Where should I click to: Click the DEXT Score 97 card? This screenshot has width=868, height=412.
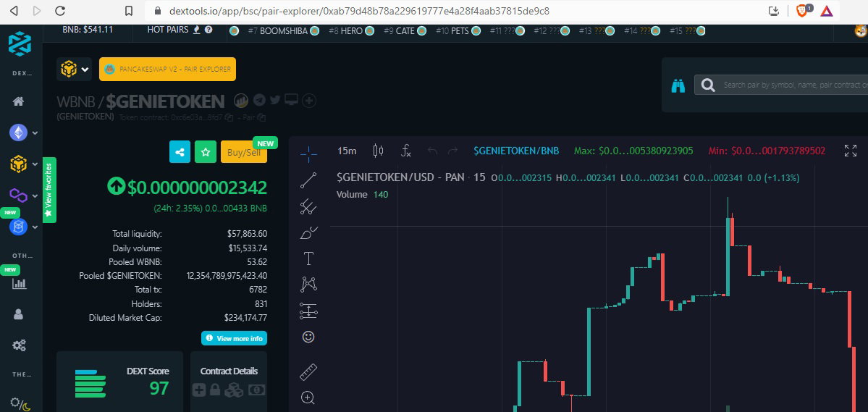point(121,382)
